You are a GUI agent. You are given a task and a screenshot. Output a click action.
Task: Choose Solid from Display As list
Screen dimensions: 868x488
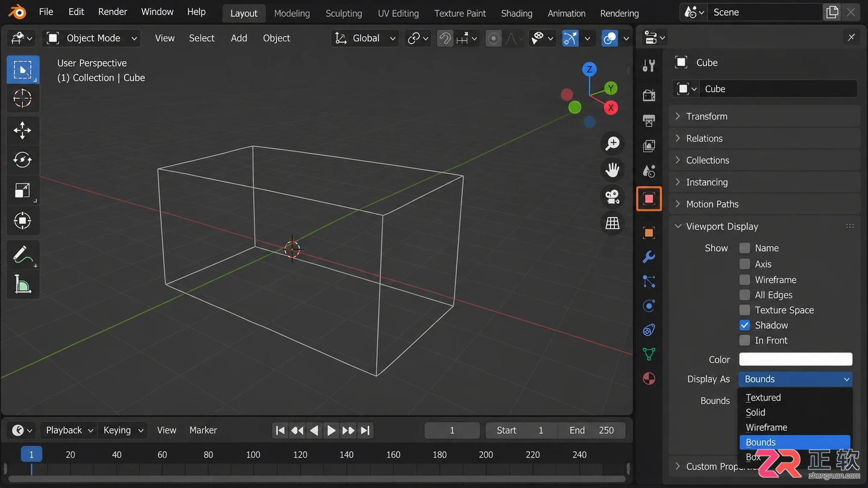pyautogui.click(x=795, y=413)
